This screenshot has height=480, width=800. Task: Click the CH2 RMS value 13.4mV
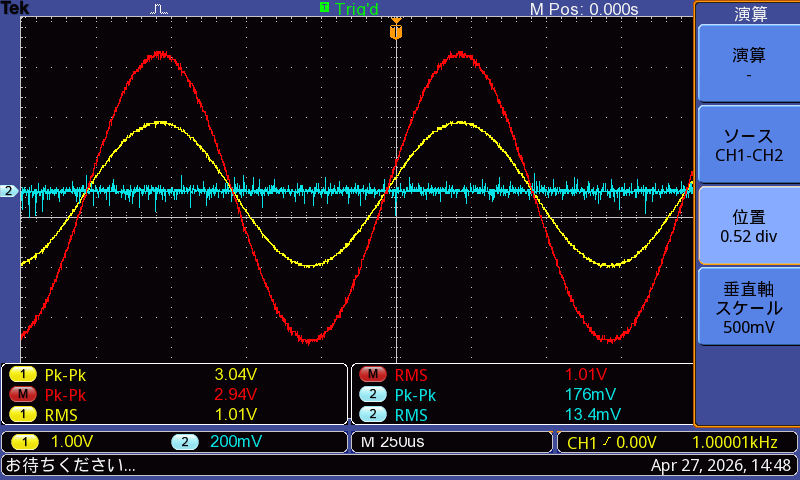coord(593,414)
